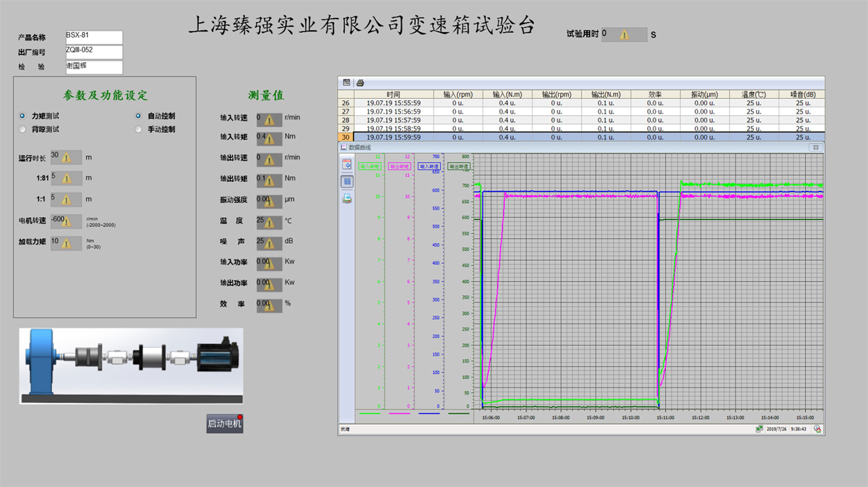Click the clock icon at chart status bar right
This screenshot has height=487, width=868.
(817, 429)
